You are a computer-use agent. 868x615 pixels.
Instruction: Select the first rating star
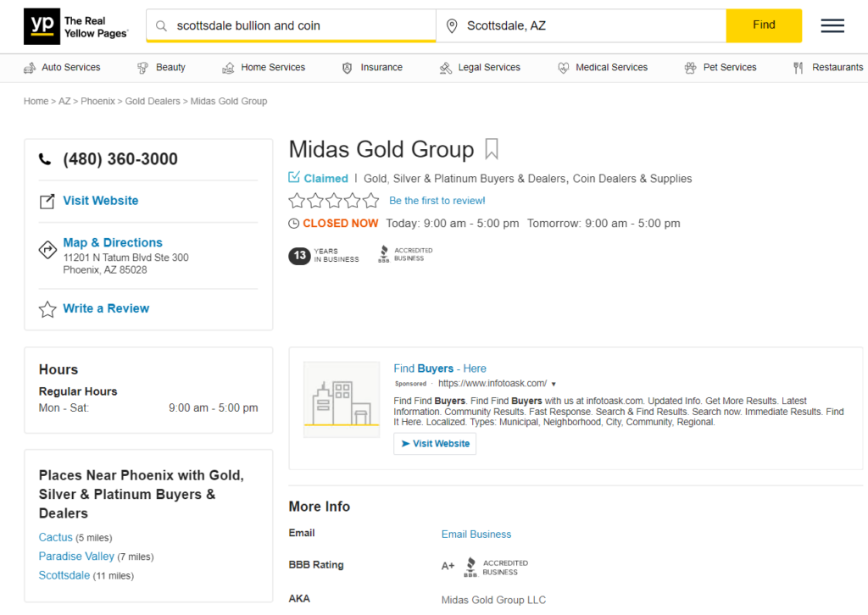click(x=297, y=201)
